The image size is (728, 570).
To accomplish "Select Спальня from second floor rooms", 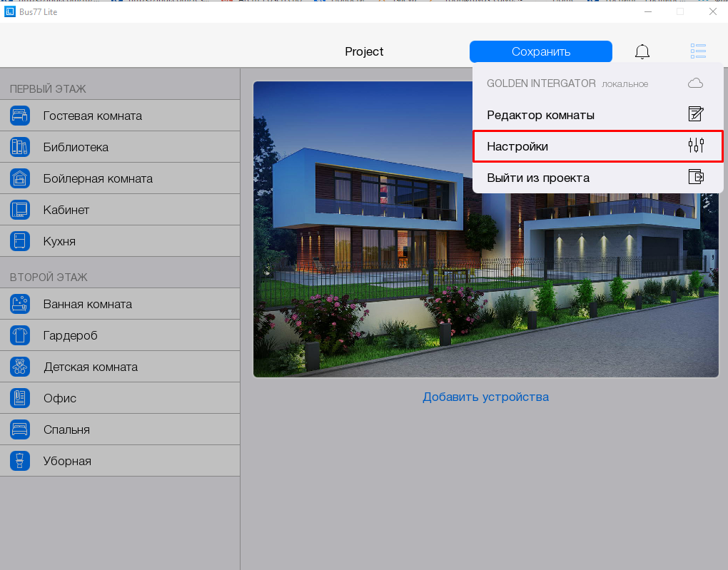I will 66,429.
